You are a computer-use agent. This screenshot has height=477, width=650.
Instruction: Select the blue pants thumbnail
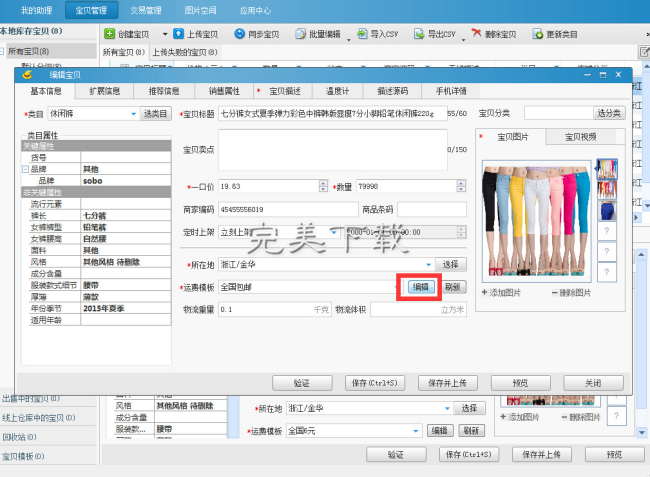click(x=606, y=210)
